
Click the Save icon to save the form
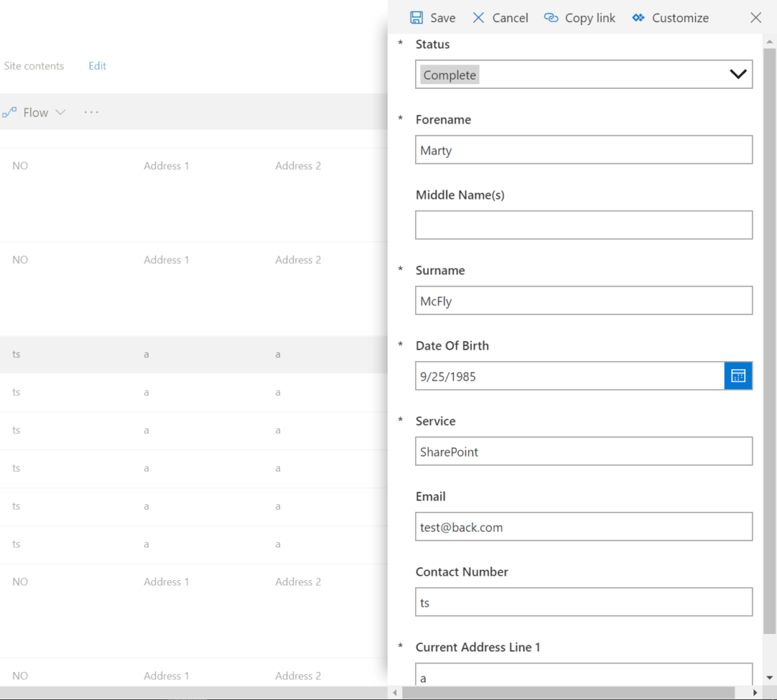pyautogui.click(x=416, y=17)
